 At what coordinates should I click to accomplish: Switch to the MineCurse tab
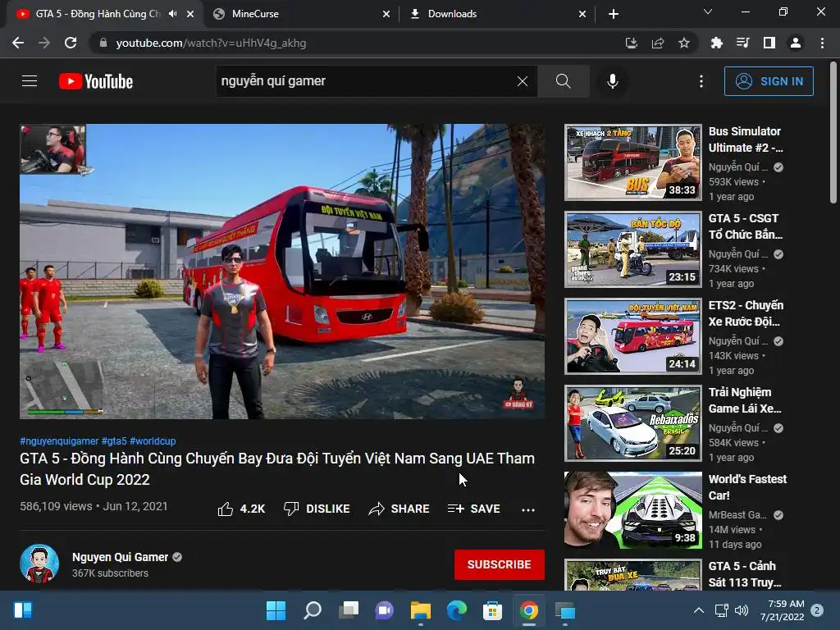click(302, 14)
